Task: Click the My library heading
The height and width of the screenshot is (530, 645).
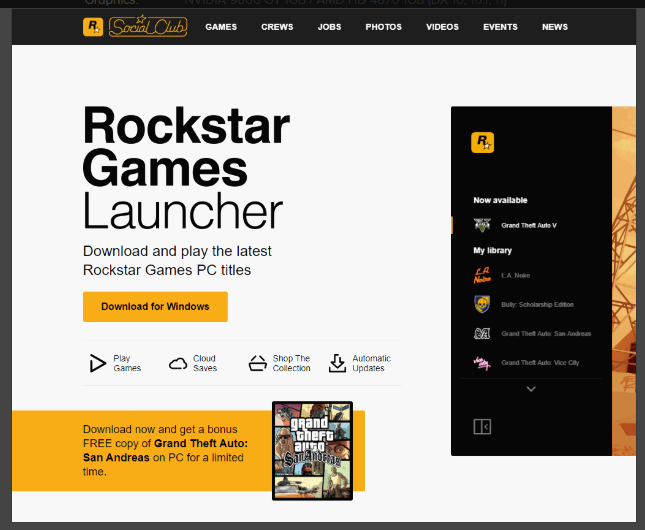Action: (492, 251)
